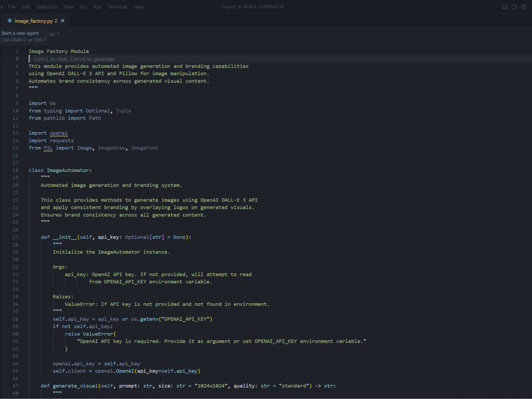The width and height of the screenshot is (532, 399).
Task: Click 'raise ValueError(' on line 40
Action: click(x=90, y=334)
